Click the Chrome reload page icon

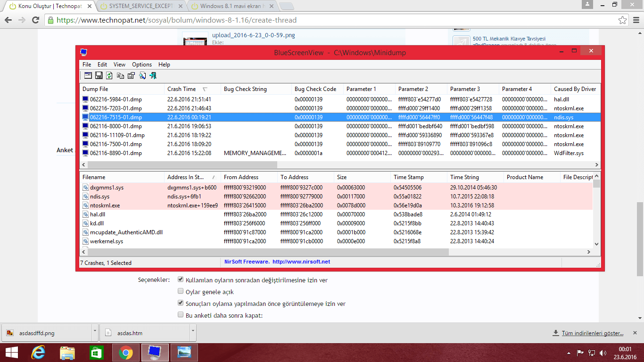pyautogui.click(x=35, y=20)
